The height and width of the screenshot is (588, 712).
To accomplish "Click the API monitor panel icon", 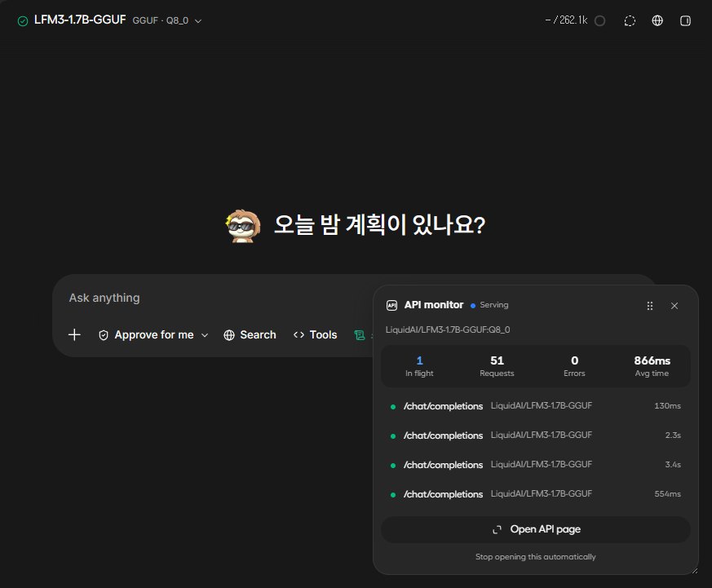I will click(391, 305).
